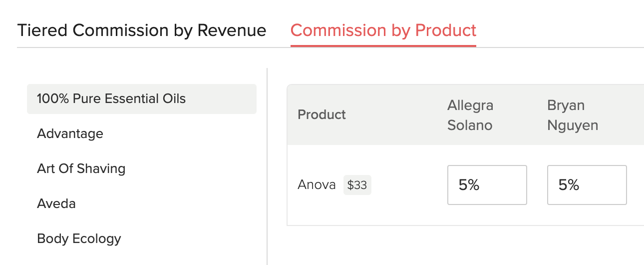The image size is (644, 265).
Task: Switch to Tiered Commission by Revenue tab
Action: (x=142, y=30)
